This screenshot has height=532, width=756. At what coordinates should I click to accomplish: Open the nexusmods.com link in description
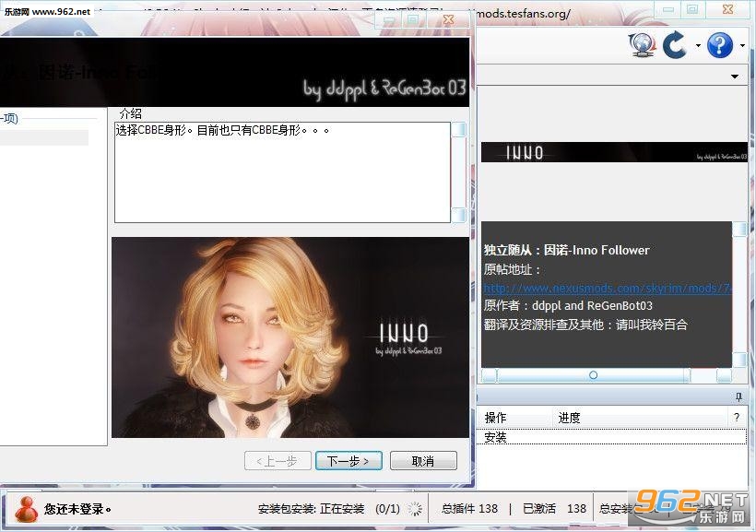[x=608, y=288]
